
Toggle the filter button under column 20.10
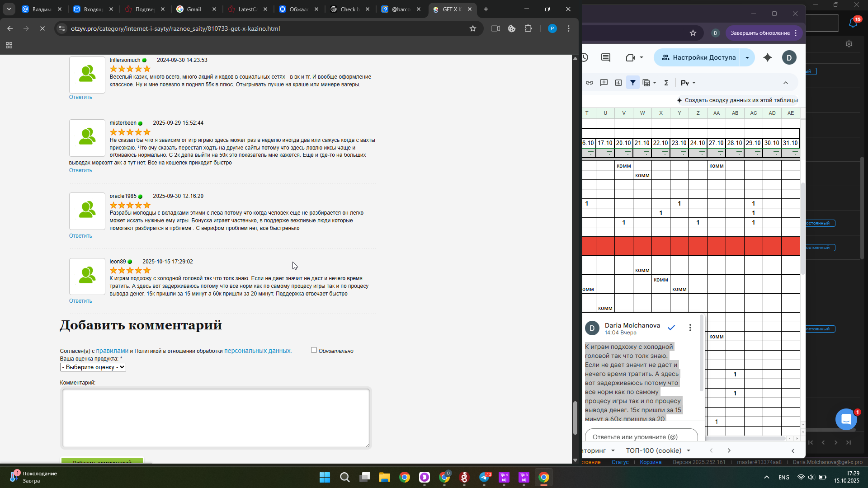[627, 153]
